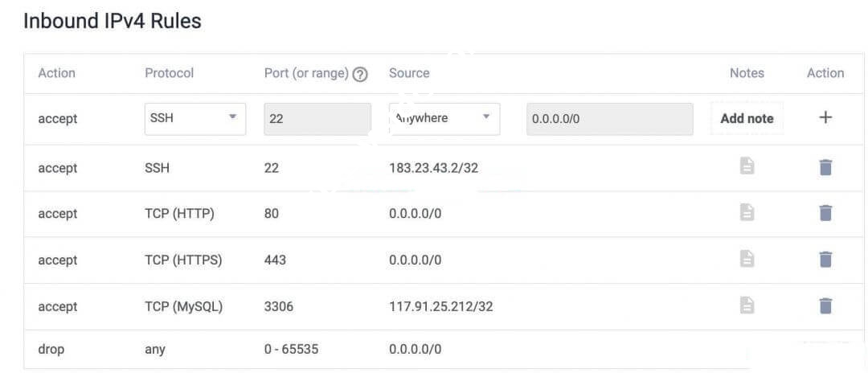The height and width of the screenshot is (373, 868).
Task: Click the 117.91.25.212/32 source text
Action: point(440,306)
